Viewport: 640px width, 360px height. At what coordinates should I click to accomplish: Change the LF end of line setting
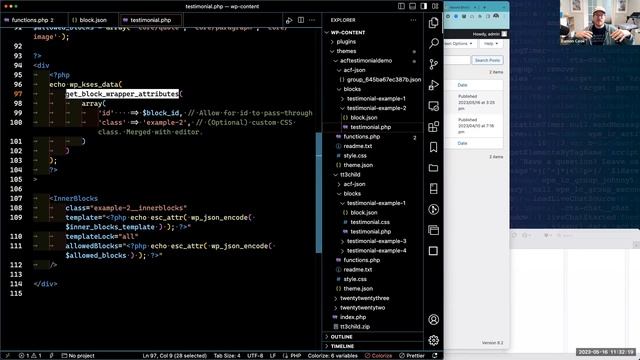pos(273,356)
